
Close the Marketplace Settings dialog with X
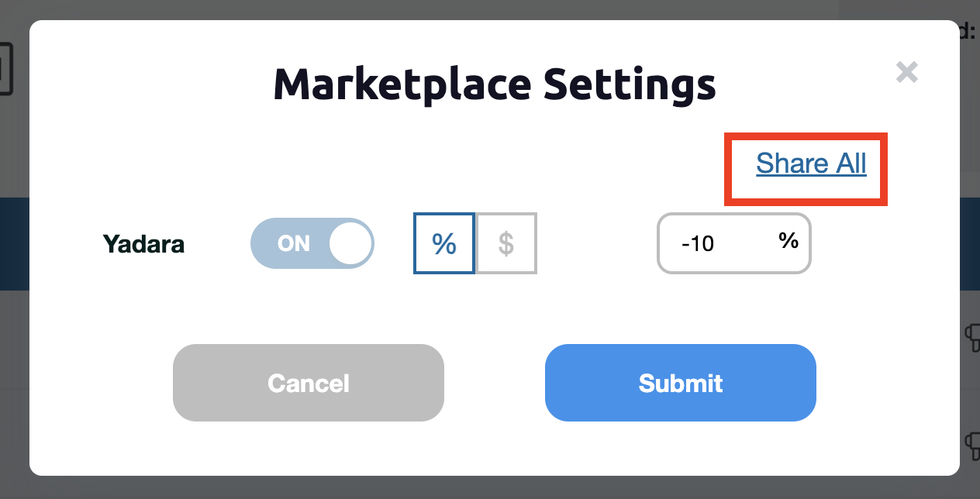tap(906, 73)
